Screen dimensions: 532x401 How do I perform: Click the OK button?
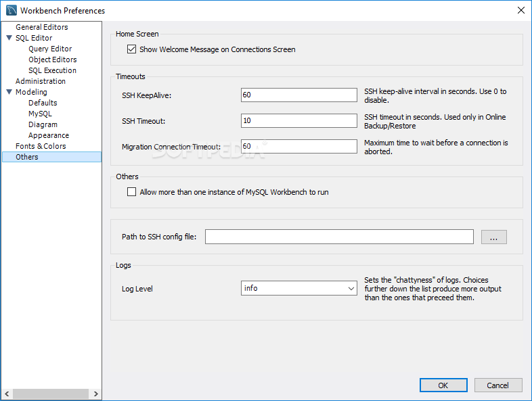(x=443, y=385)
